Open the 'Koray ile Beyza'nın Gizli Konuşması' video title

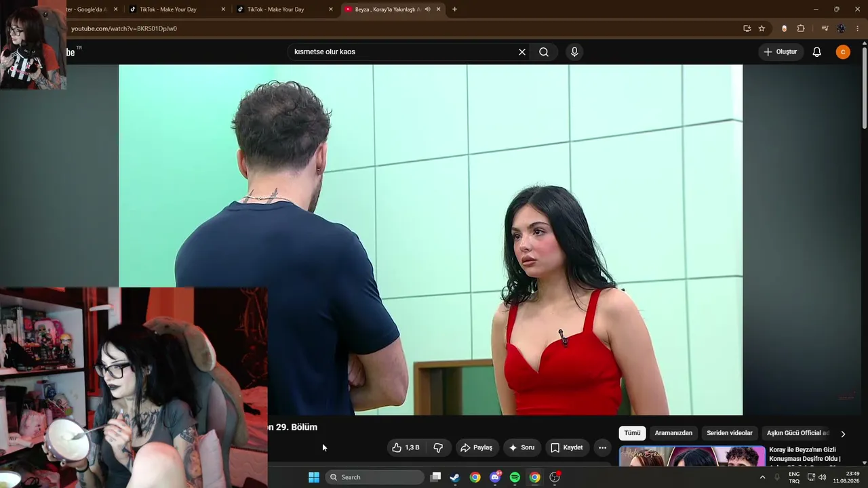805,454
